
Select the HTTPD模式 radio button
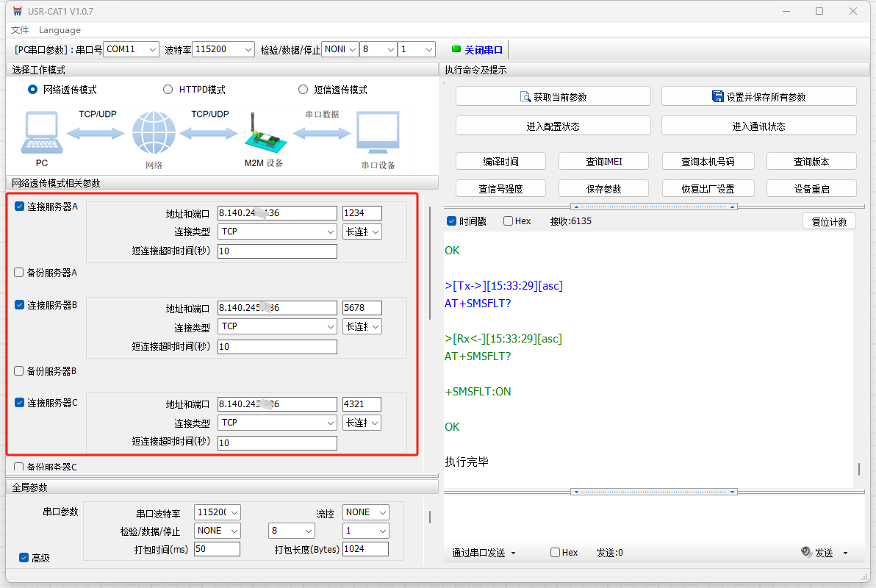click(168, 90)
